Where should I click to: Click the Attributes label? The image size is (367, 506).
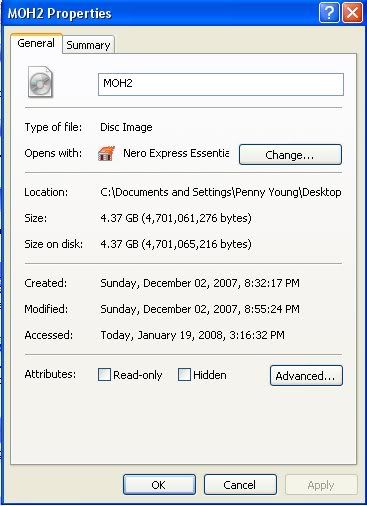(50, 374)
